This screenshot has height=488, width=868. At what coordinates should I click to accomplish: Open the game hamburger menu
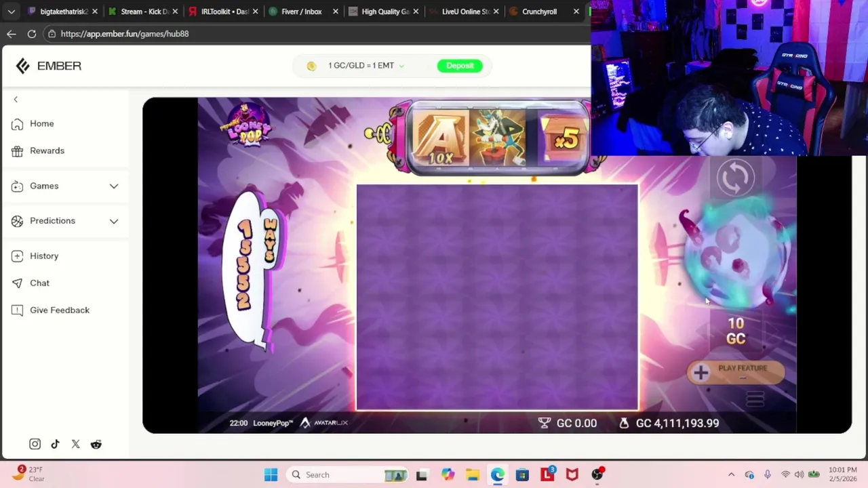click(755, 399)
